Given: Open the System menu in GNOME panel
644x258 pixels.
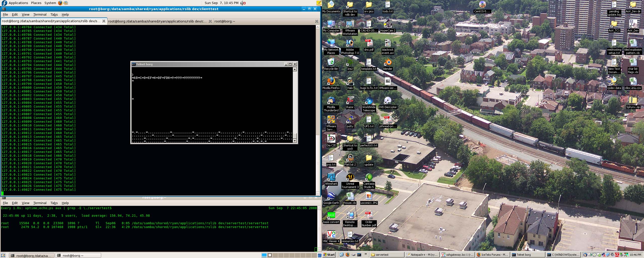Looking at the screenshot, I should pyautogui.click(x=50, y=3).
